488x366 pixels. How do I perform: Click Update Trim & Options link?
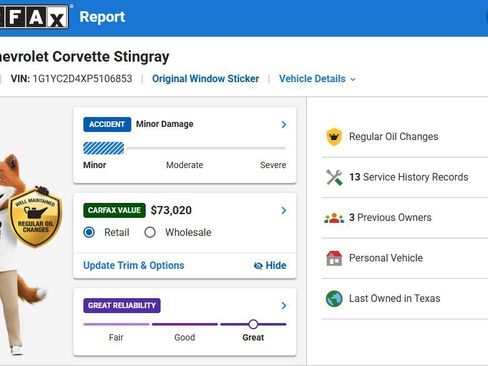[x=134, y=265]
